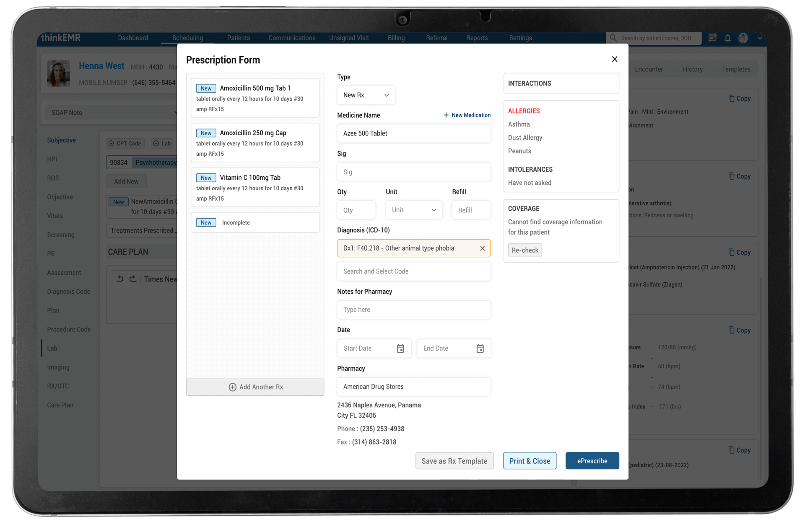Open the End Date calendar icon

pos(480,348)
